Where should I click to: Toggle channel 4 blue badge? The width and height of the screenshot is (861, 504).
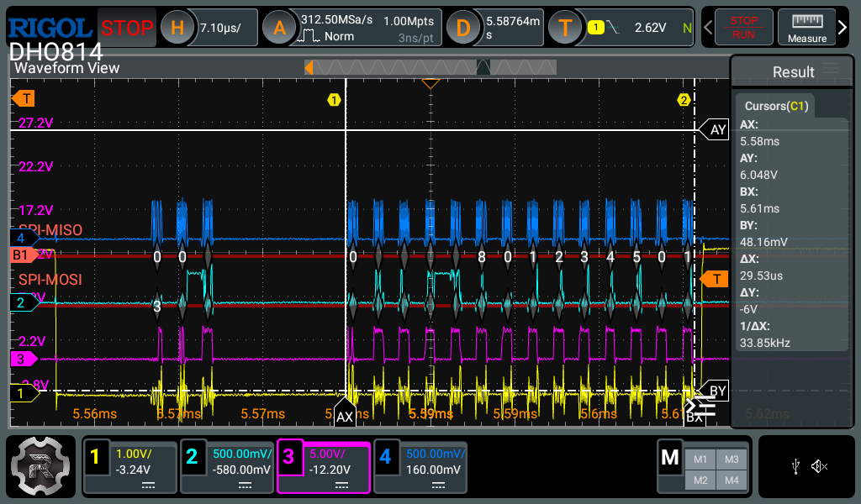385,456
